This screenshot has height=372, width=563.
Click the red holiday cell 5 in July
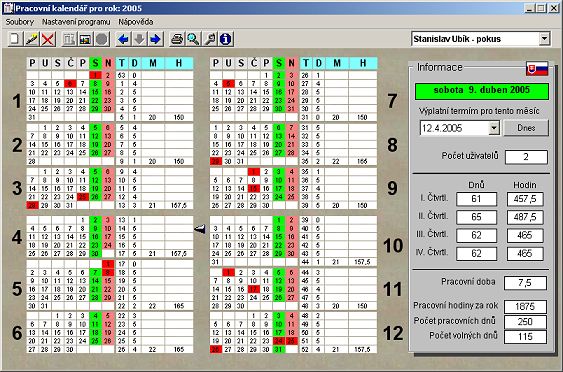coord(228,84)
